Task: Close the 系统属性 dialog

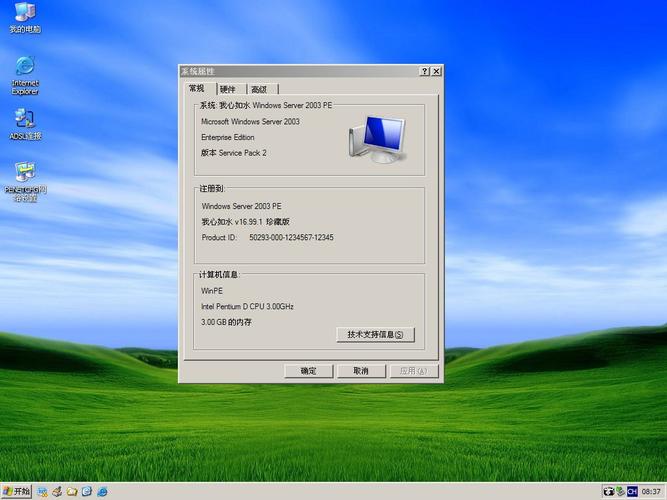Action: (436, 71)
